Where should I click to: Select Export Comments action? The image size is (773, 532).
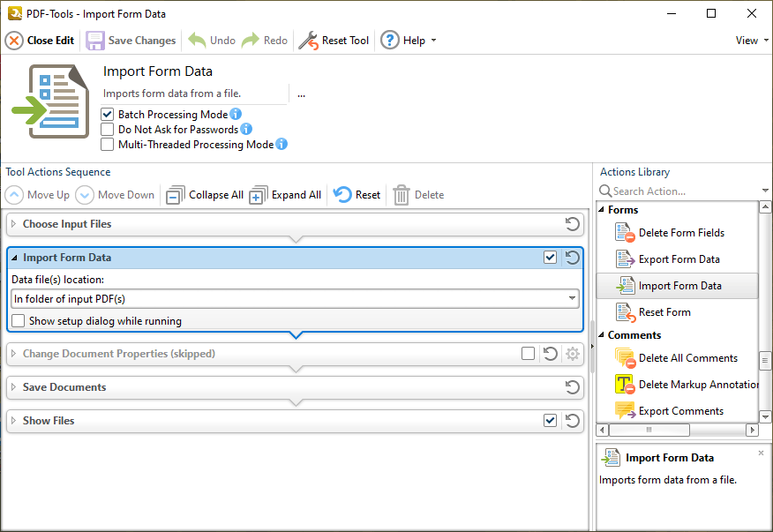click(x=678, y=411)
